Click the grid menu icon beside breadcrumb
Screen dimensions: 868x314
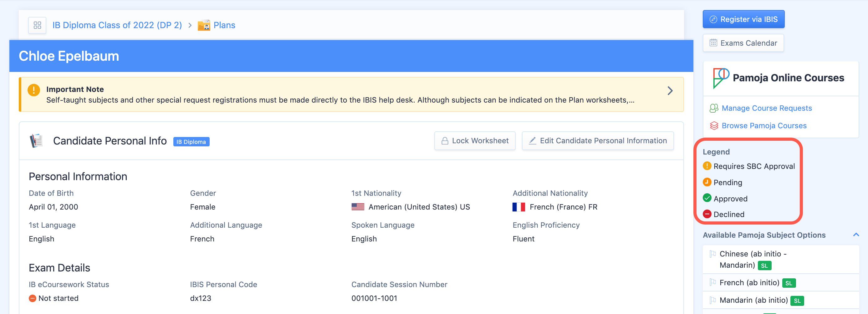(x=37, y=25)
